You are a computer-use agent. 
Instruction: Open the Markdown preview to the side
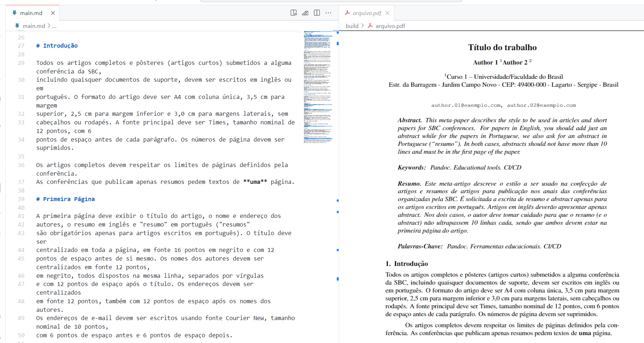click(x=294, y=13)
